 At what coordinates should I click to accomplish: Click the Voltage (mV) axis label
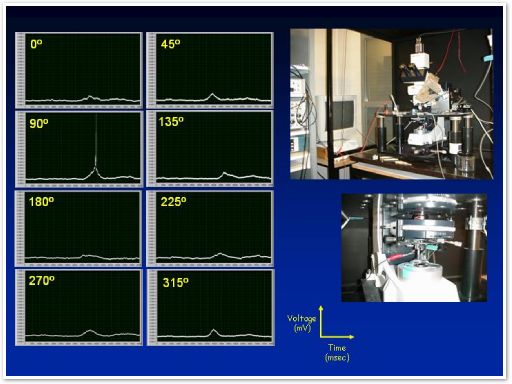(x=301, y=323)
